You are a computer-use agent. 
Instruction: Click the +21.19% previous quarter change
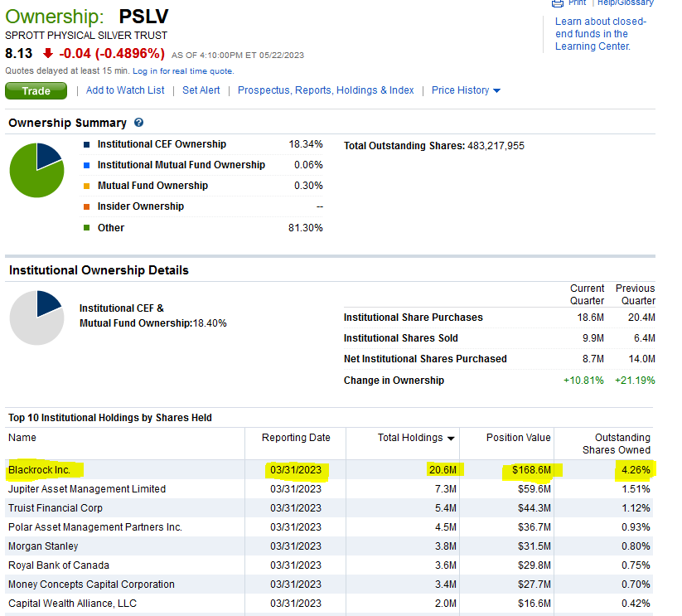[635, 381]
